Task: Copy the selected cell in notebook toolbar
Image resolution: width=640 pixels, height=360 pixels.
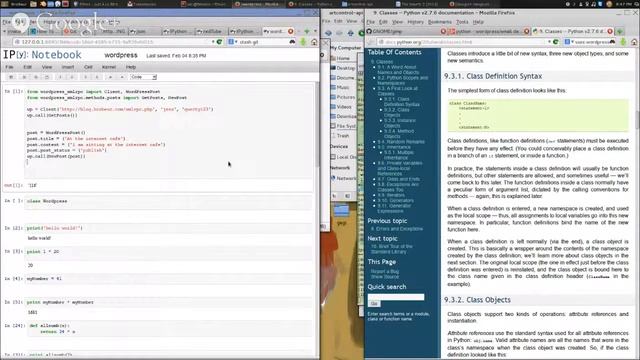Action: 36,77
